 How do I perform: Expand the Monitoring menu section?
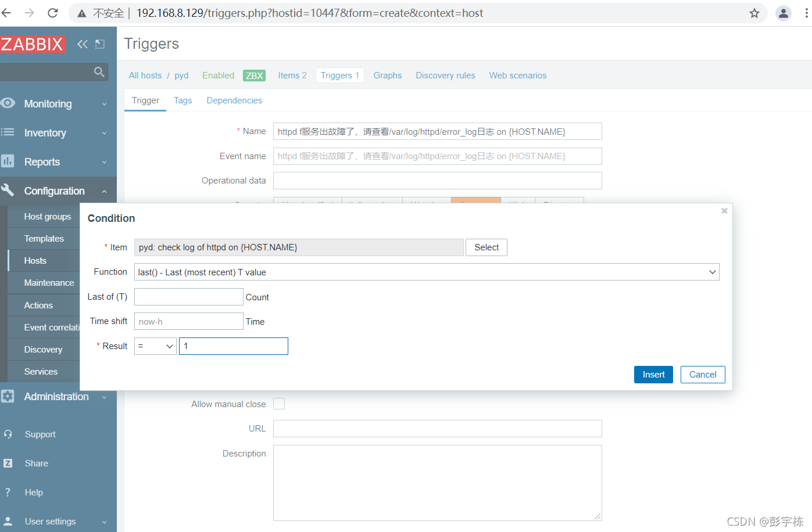point(104,104)
